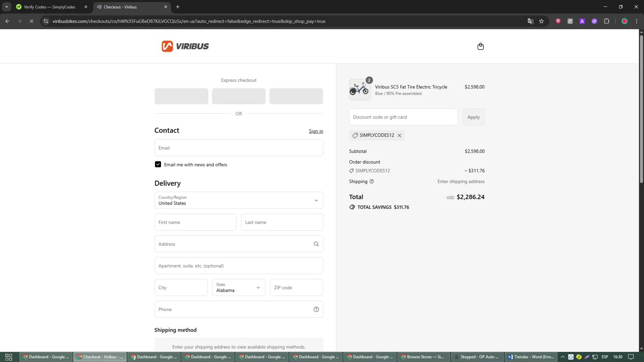Open Stopped - OP Auto taskbar window

[477, 357]
